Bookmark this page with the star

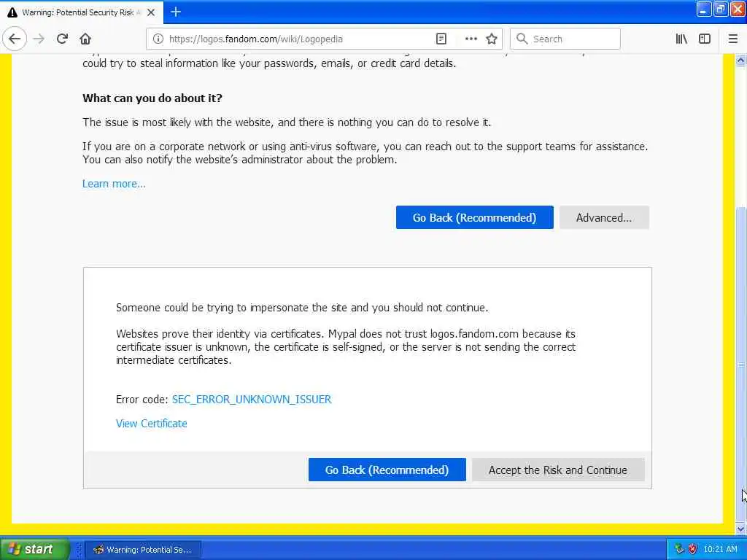point(492,39)
